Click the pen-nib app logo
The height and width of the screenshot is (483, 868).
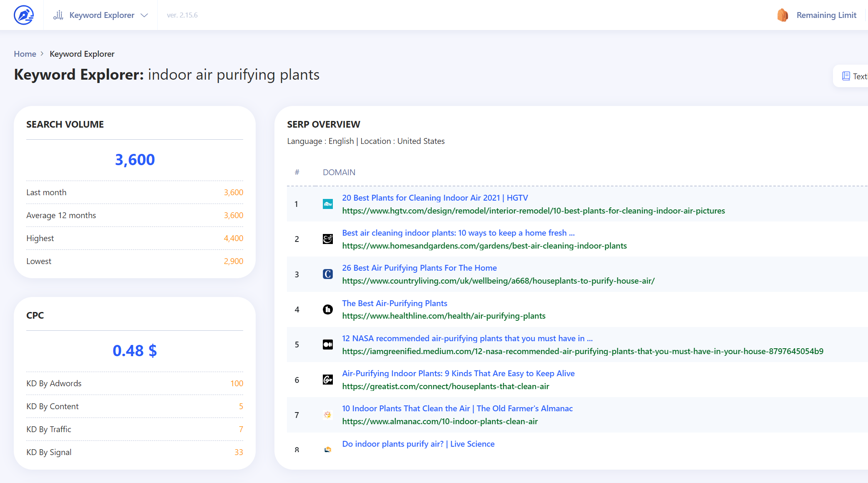(x=23, y=14)
